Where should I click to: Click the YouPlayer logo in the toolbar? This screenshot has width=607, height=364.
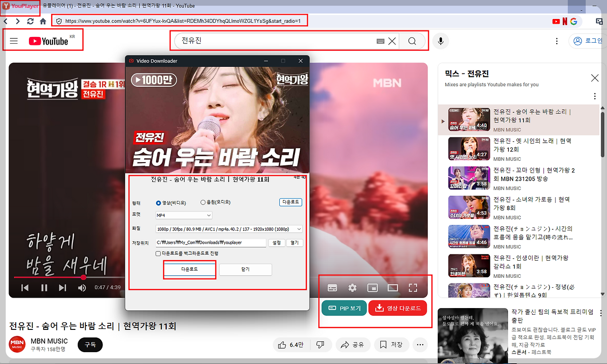click(19, 6)
